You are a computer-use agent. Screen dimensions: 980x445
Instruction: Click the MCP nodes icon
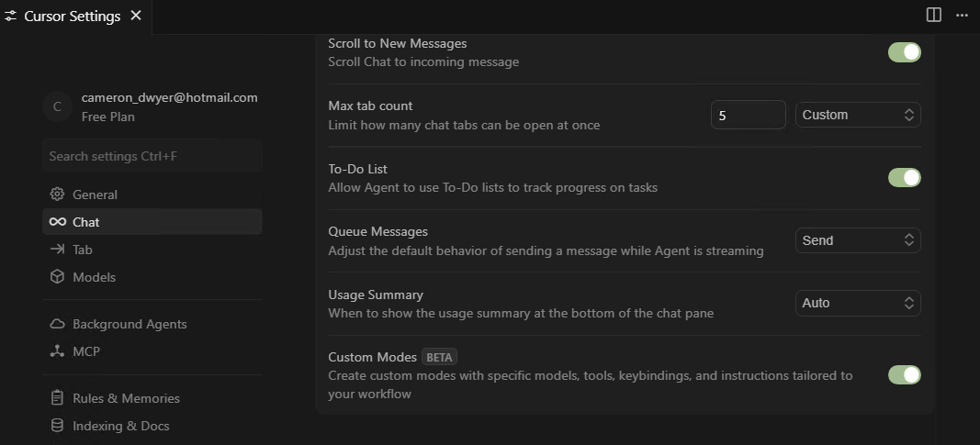(57, 351)
